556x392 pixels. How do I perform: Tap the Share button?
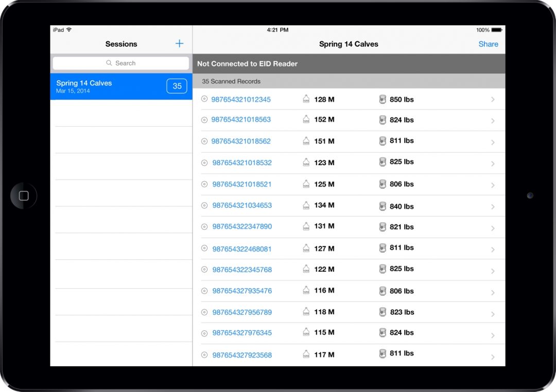pyautogui.click(x=488, y=44)
